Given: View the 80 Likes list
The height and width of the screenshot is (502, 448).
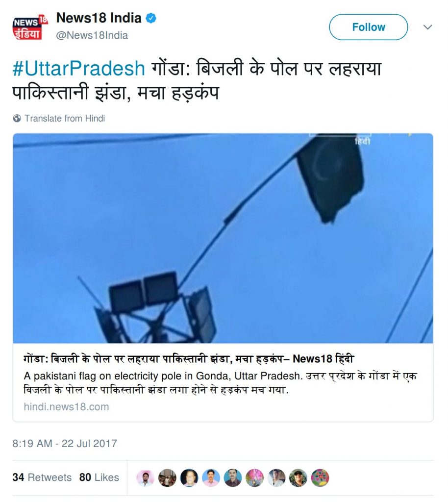Looking at the screenshot, I should click(x=99, y=477).
